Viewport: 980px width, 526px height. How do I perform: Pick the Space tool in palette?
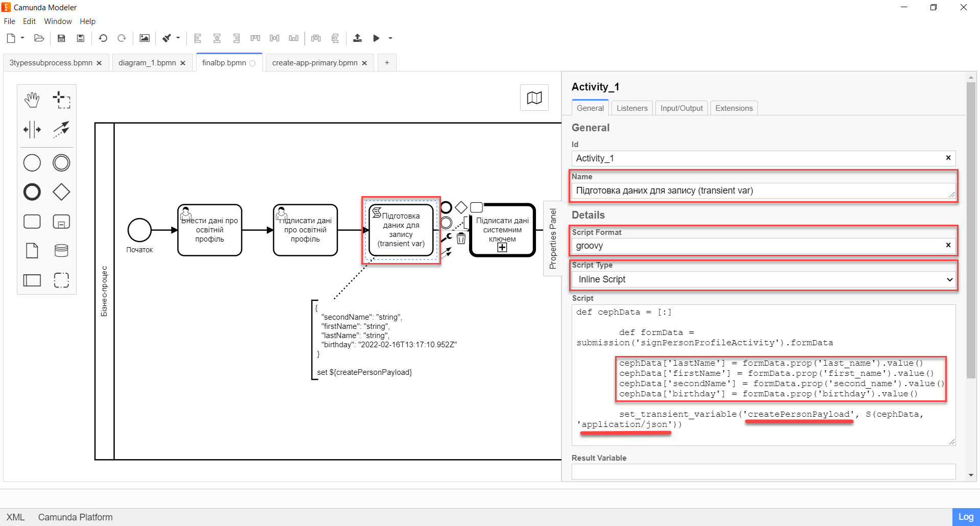coord(32,129)
